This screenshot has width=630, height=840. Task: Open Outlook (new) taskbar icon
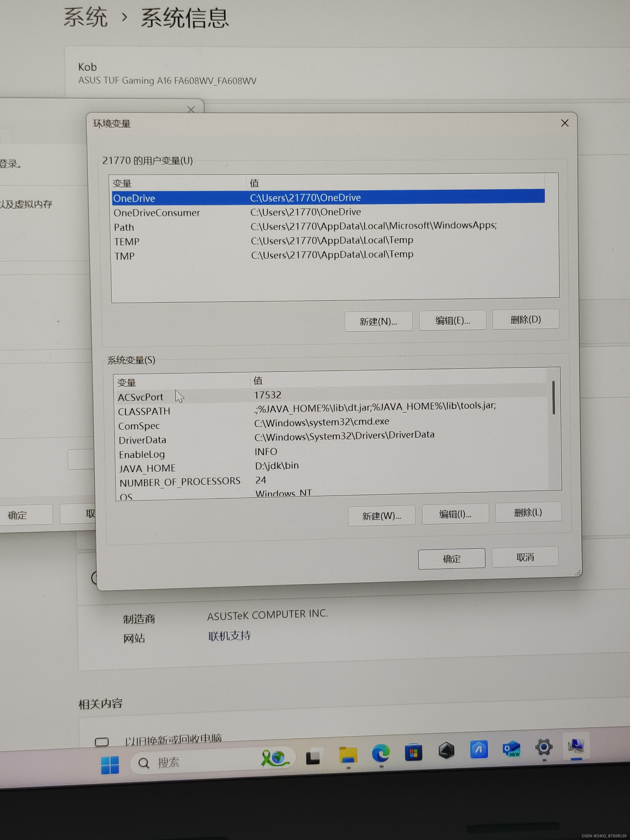point(511,749)
